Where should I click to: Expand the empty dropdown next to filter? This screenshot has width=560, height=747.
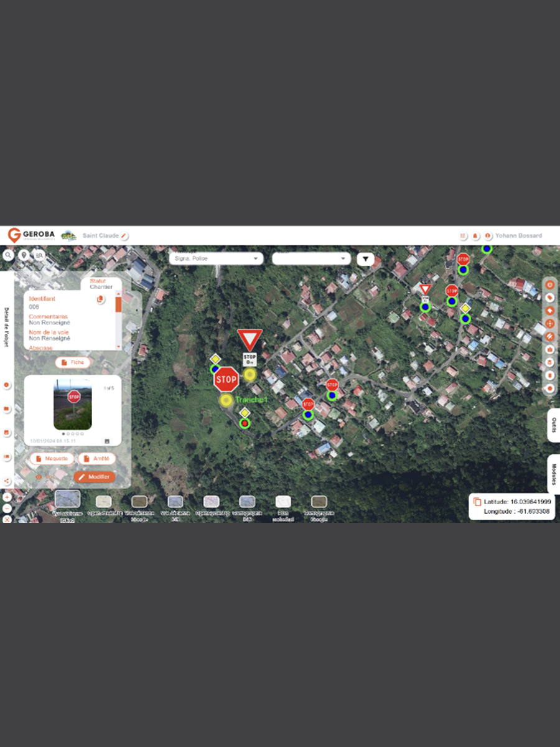click(x=311, y=259)
